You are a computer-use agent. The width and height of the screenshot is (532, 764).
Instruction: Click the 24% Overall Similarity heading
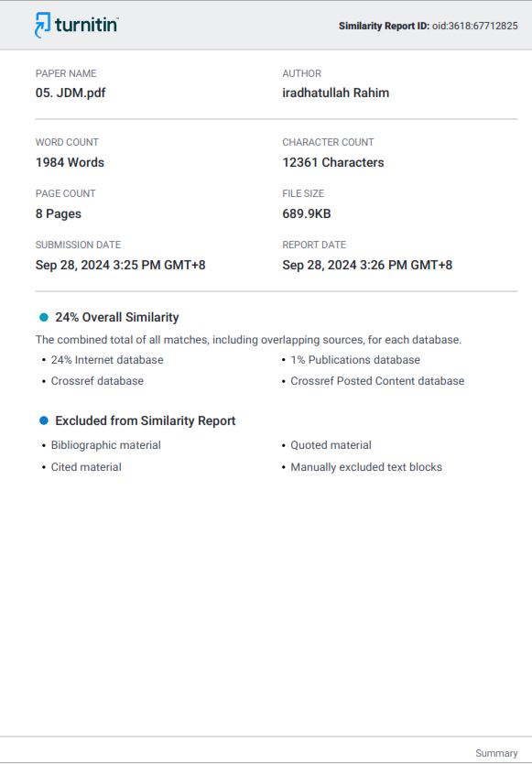point(117,317)
